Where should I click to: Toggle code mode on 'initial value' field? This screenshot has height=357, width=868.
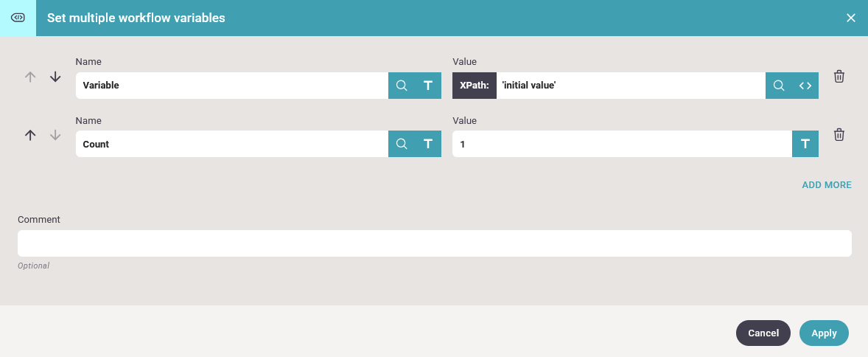[805, 86]
